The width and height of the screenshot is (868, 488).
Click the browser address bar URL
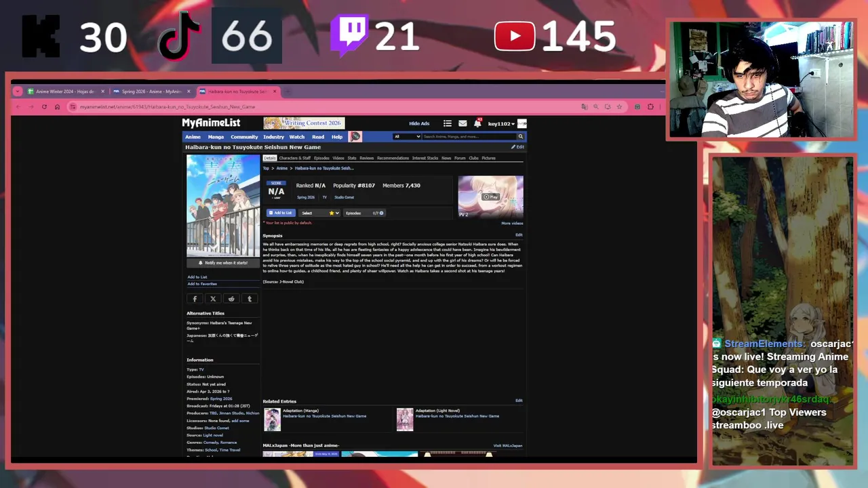click(x=167, y=106)
